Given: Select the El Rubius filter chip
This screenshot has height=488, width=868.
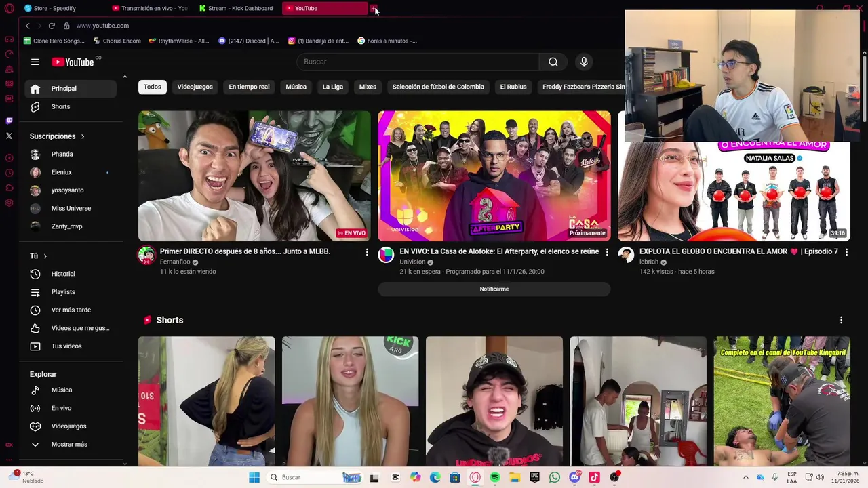Looking at the screenshot, I should 513,87.
